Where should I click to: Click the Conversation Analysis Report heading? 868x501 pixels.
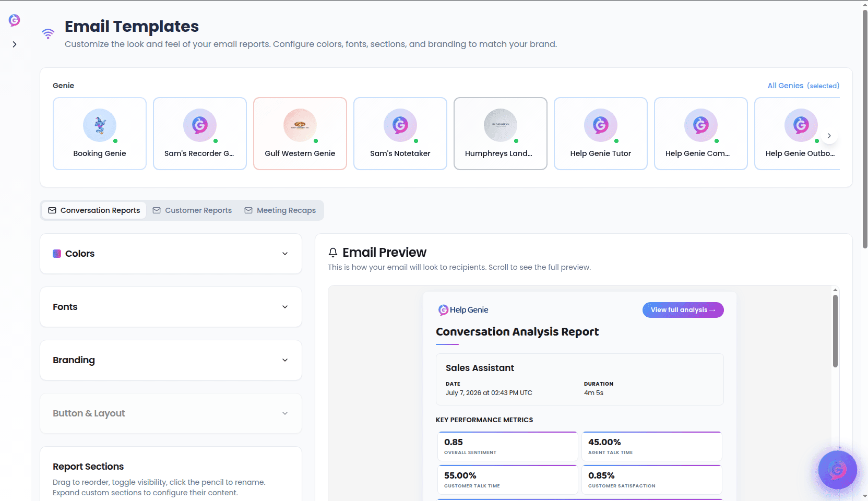(517, 332)
